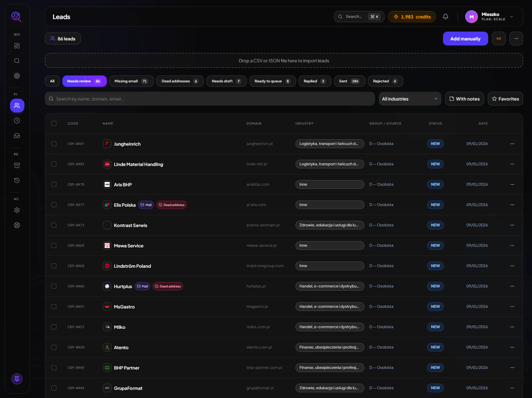Click the search by name, domain, email field

point(210,99)
